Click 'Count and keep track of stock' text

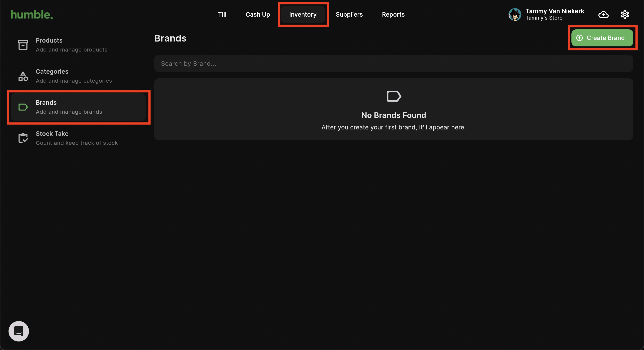(77, 143)
